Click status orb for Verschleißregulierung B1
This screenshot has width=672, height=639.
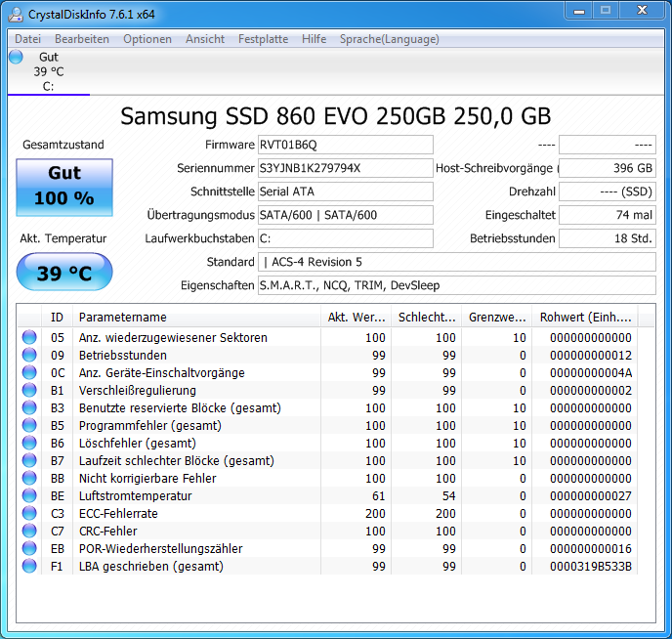click(29, 390)
